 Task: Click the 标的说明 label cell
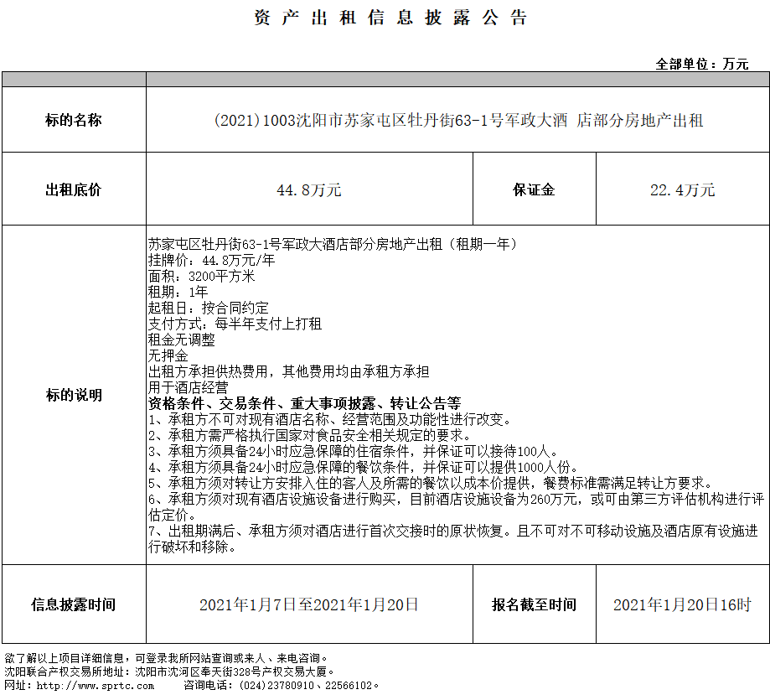pyautogui.click(x=74, y=395)
